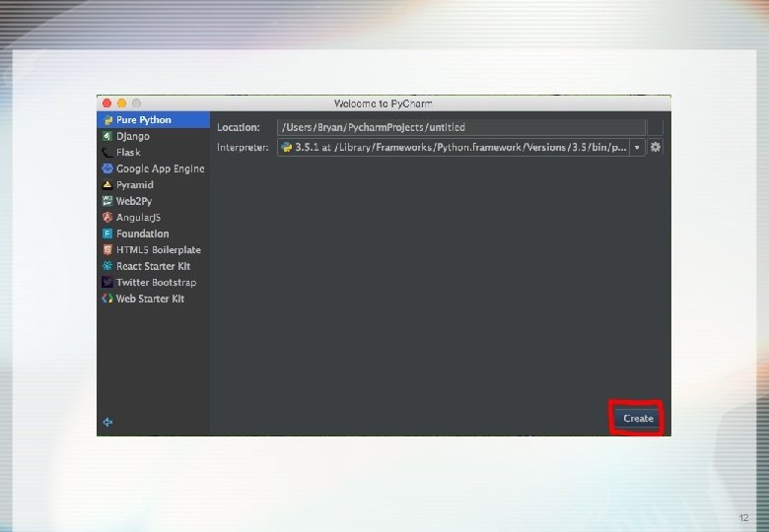
Task: Click the Twitter Bootstrap bird icon
Action: (107, 282)
